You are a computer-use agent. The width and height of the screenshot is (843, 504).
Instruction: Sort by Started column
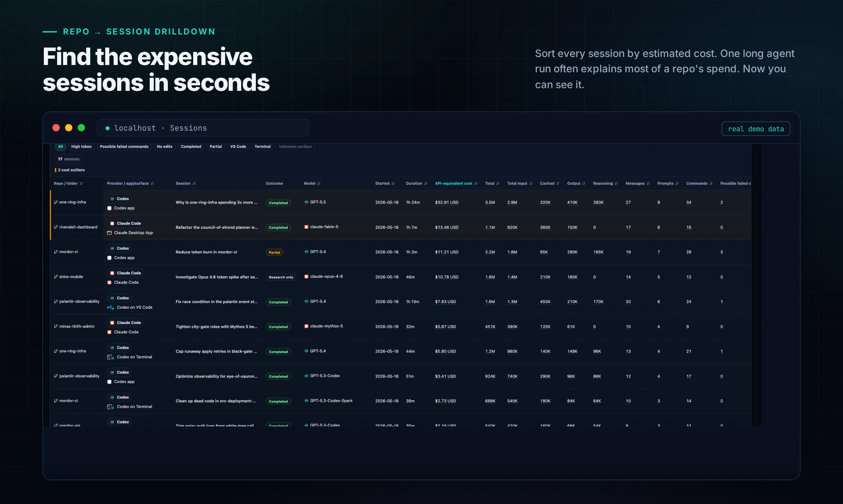385,183
